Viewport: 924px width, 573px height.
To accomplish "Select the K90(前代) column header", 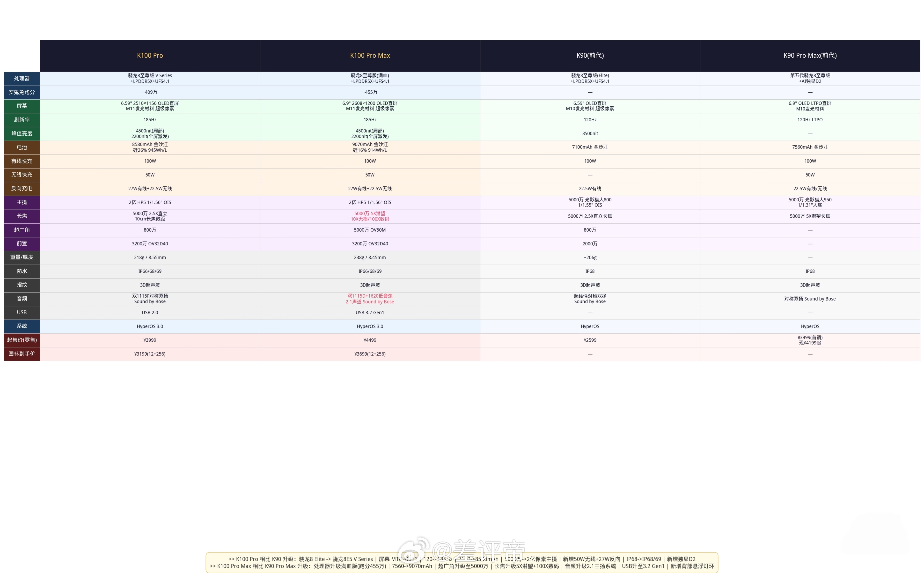I will point(590,56).
